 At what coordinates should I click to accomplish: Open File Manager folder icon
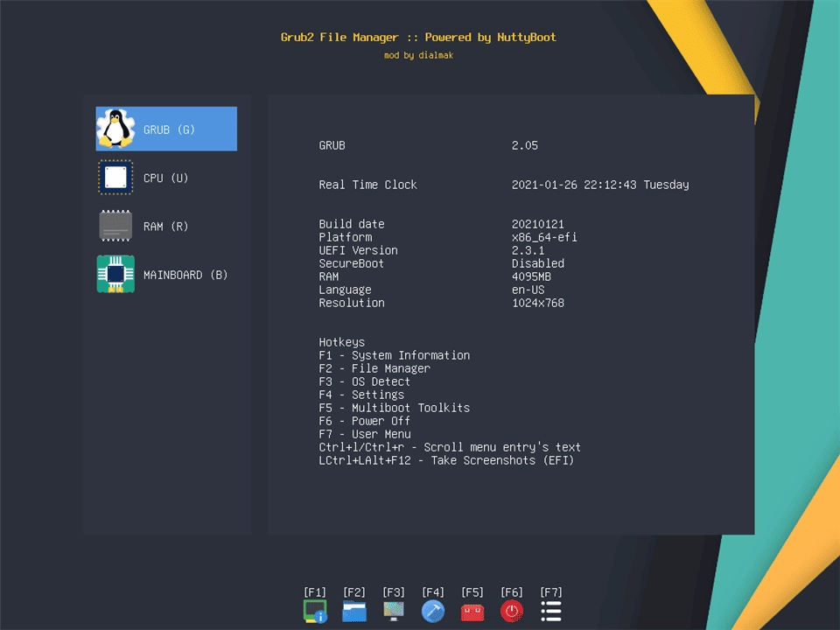(354, 612)
